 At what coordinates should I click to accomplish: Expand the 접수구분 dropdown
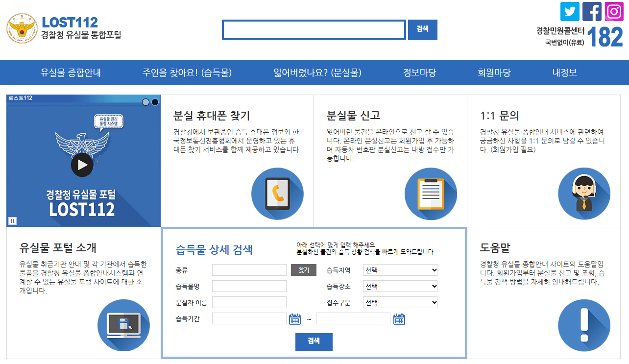click(400, 302)
